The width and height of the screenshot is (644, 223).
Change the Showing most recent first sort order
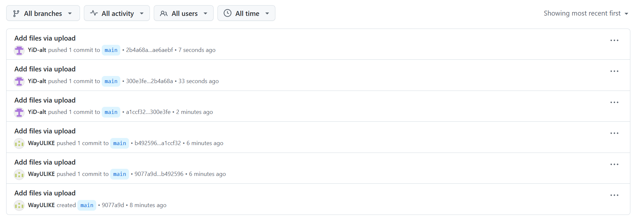pos(585,13)
